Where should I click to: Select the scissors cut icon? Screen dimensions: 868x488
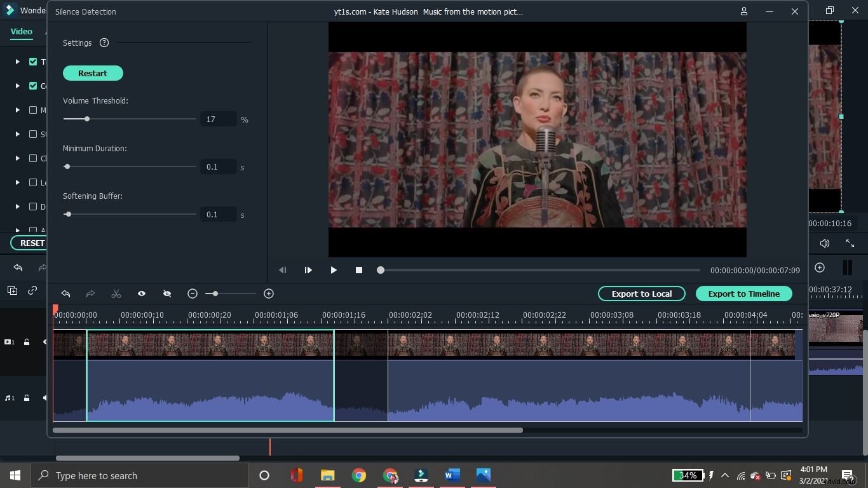pos(116,293)
